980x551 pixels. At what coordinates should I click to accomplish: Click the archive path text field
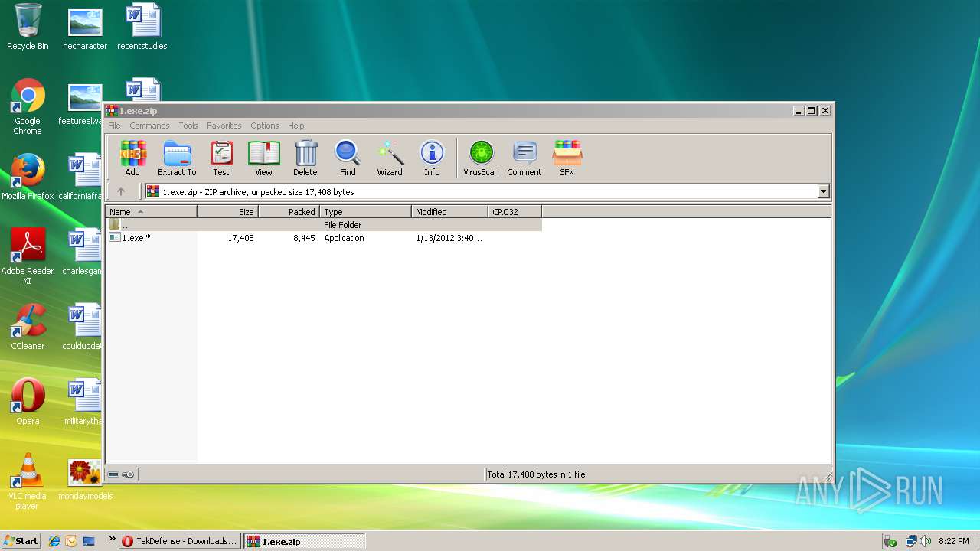click(x=481, y=192)
